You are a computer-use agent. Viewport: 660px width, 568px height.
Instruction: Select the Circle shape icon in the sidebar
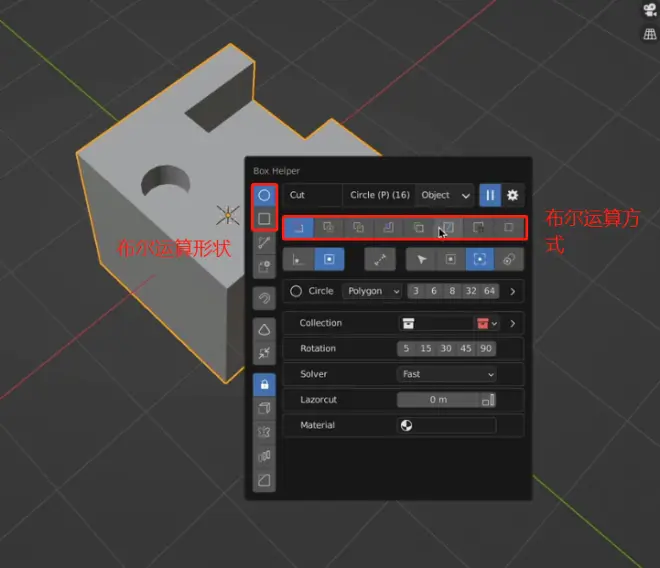click(264, 195)
